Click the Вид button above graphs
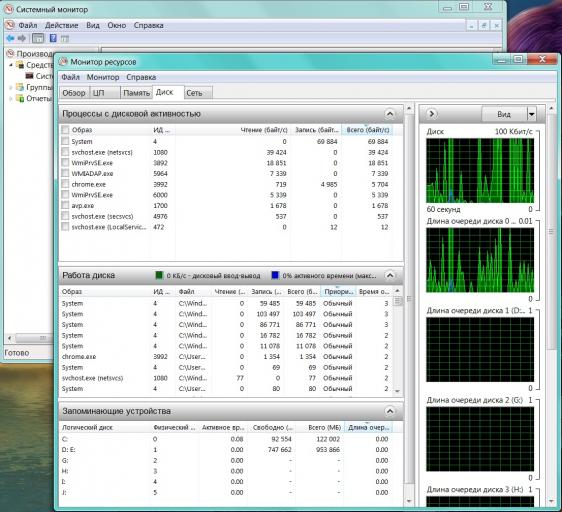This screenshot has height=512, width=562. click(x=504, y=114)
